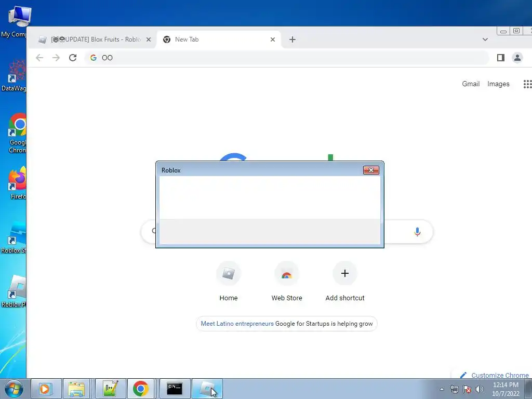Open the volume speaker tray icon

(x=480, y=389)
